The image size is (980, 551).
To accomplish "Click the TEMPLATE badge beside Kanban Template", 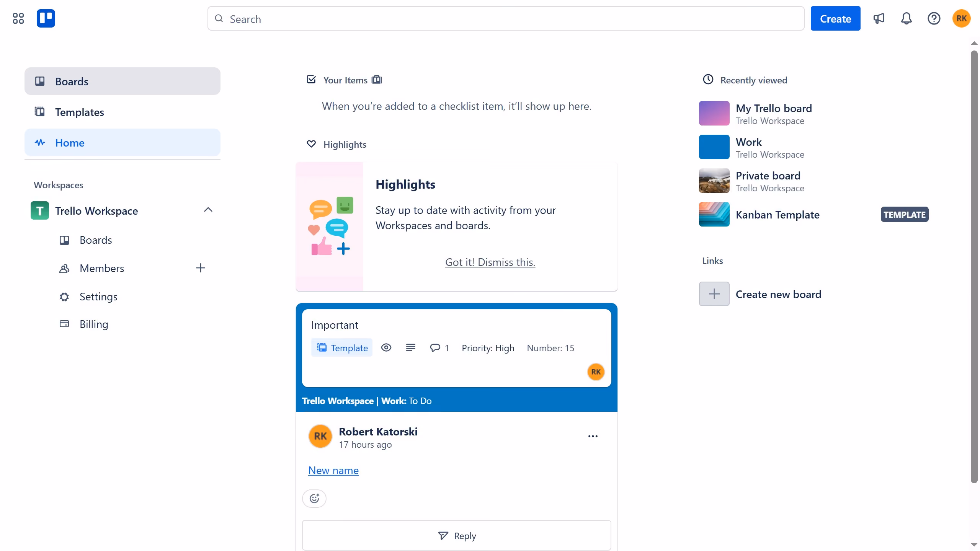I will tap(904, 214).
